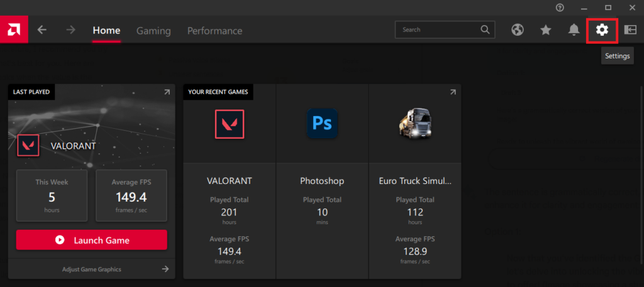Open the notifications bell
644x287 pixels.
[574, 30]
